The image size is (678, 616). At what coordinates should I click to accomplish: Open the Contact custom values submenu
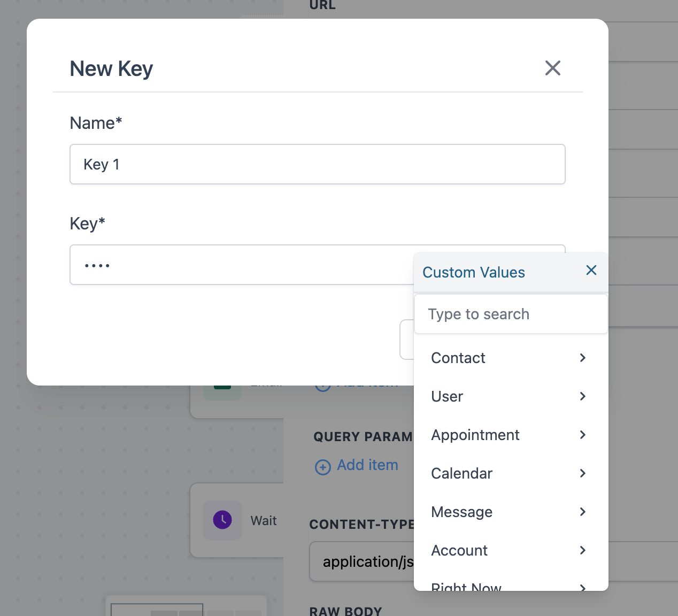(x=458, y=358)
